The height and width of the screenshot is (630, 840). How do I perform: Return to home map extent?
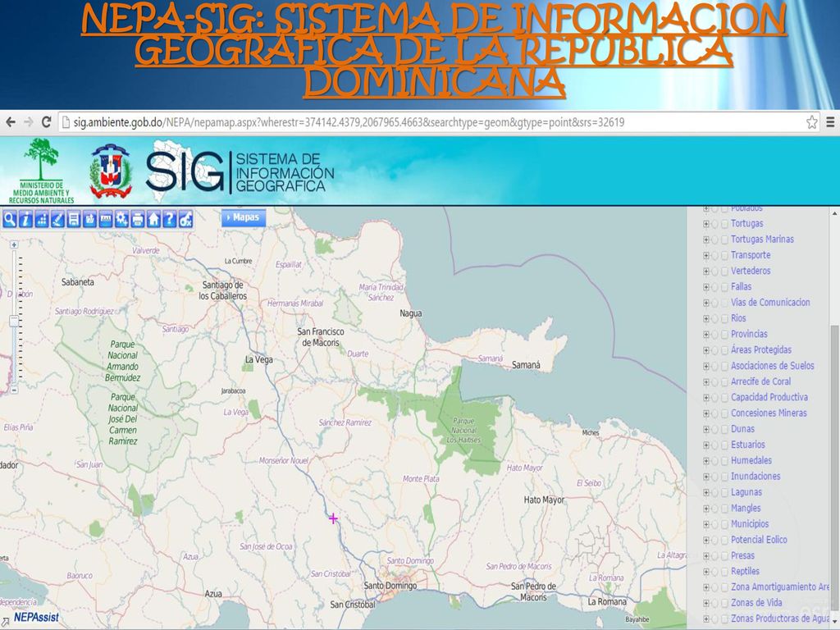pos(153,219)
